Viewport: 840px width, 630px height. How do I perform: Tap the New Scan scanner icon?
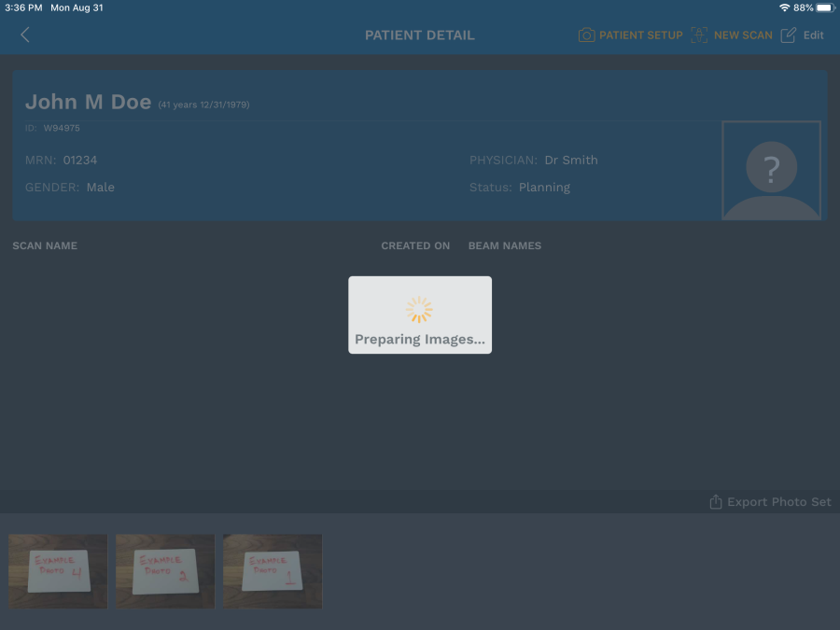tap(698, 35)
